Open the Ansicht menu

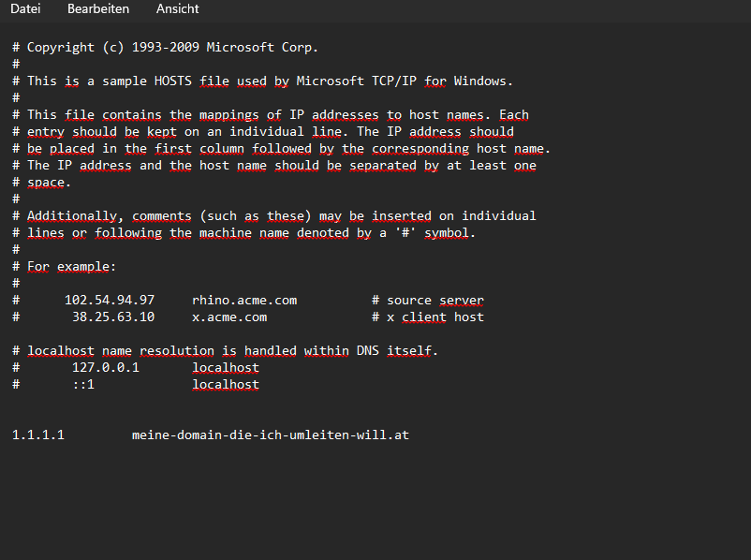(177, 8)
